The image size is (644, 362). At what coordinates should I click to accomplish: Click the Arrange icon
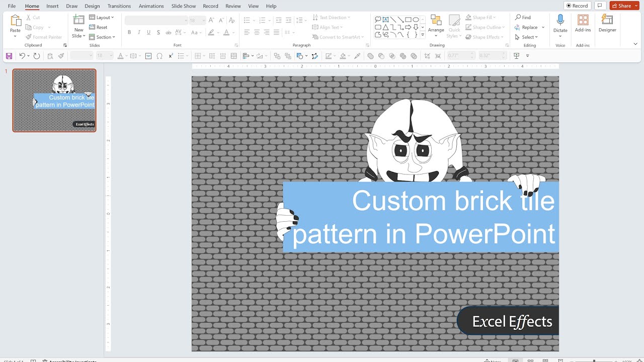[436, 20]
